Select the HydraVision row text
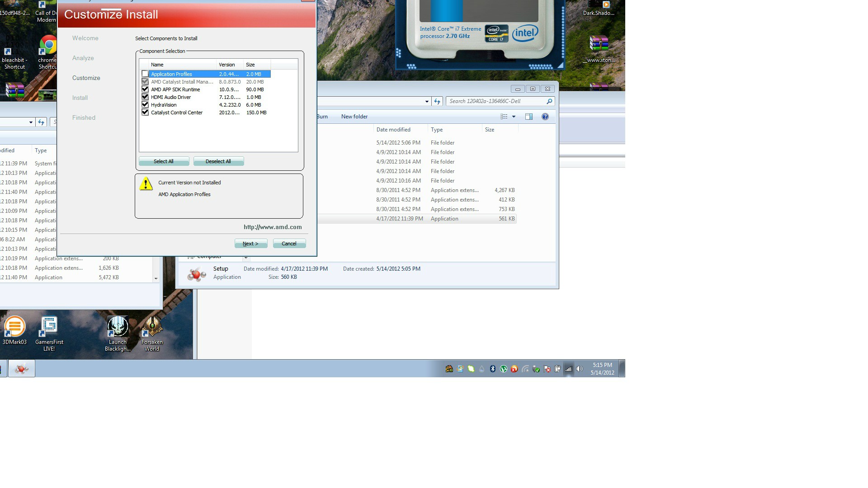This screenshot has width=868, height=488. click(x=164, y=105)
